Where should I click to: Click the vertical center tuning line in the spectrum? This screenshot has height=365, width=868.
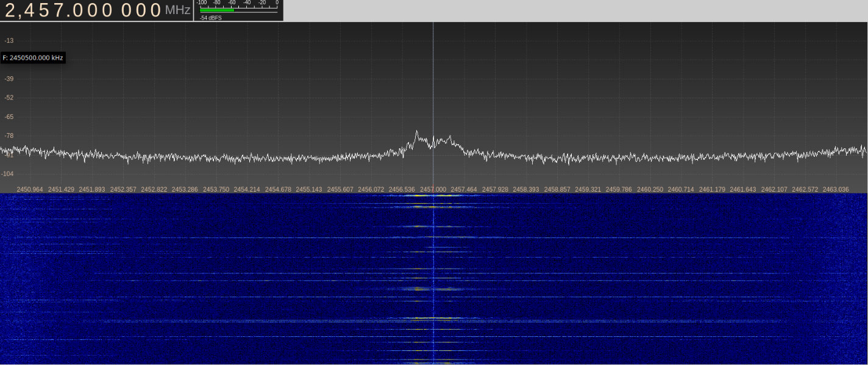point(433,107)
